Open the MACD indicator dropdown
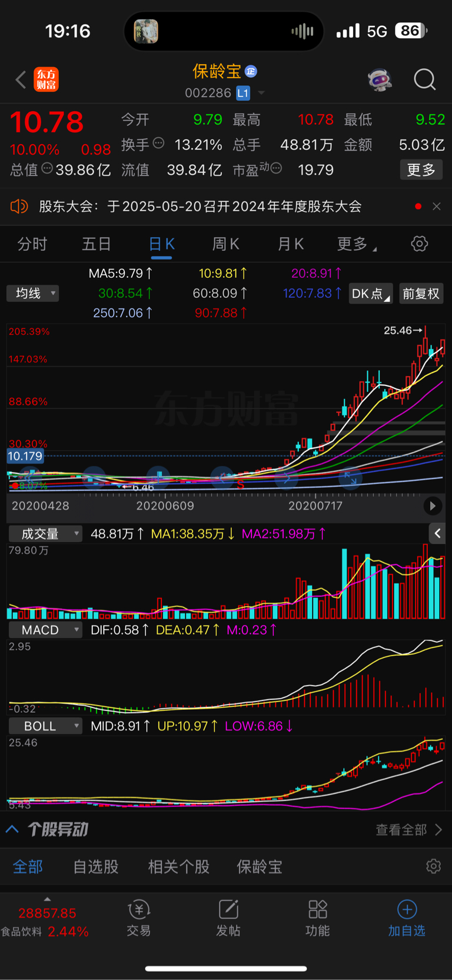 click(45, 630)
